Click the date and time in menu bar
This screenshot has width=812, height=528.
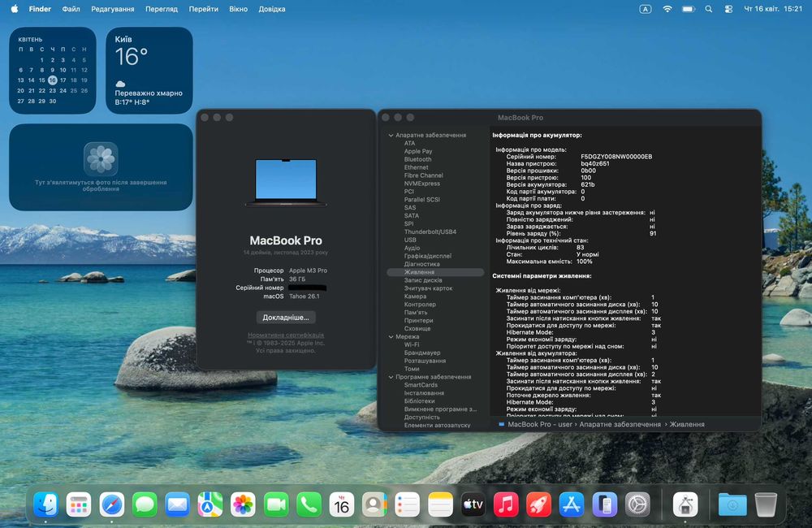773,9
